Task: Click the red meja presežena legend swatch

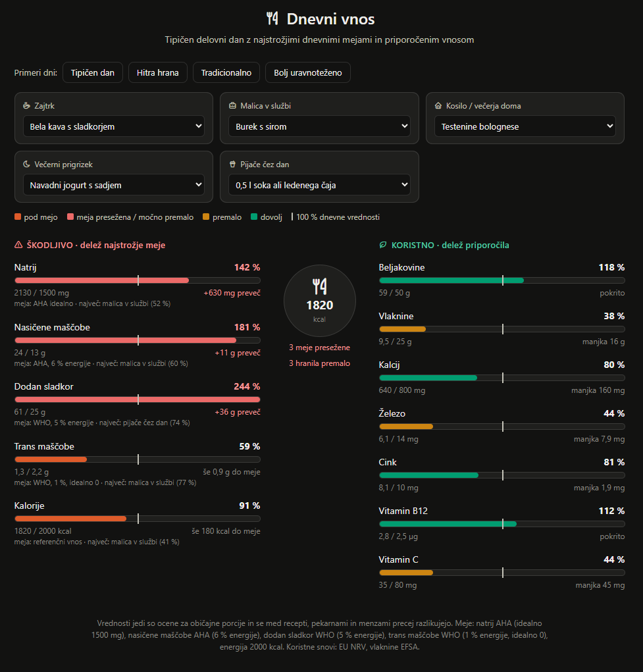Action: coord(70,217)
